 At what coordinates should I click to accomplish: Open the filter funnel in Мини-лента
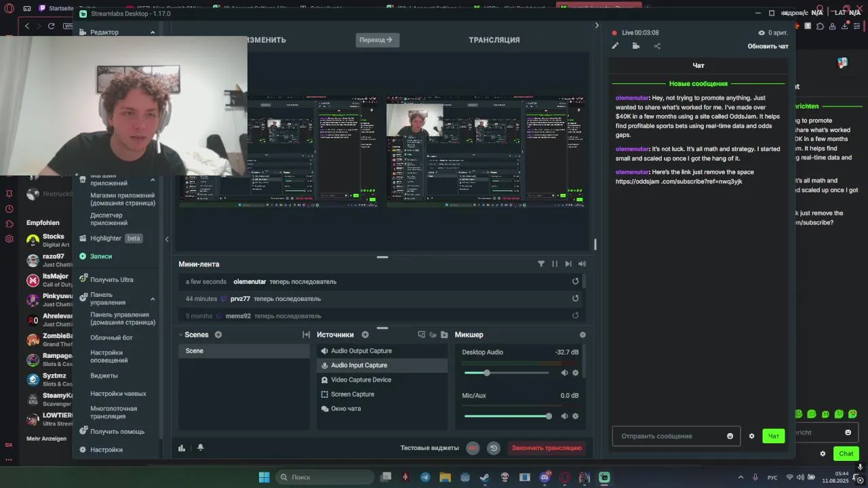(541, 264)
